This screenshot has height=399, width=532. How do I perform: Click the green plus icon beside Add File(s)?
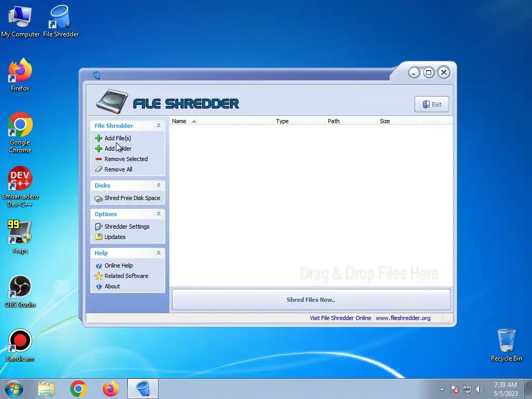pos(99,138)
